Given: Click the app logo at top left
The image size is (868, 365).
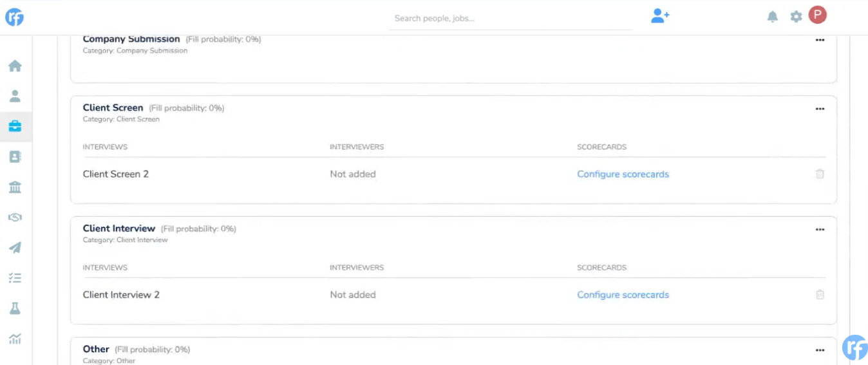Looking at the screenshot, I should click(14, 17).
